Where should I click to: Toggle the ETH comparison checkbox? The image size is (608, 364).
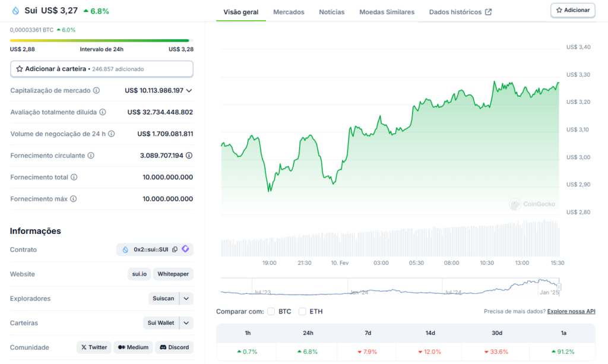(302, 311)
